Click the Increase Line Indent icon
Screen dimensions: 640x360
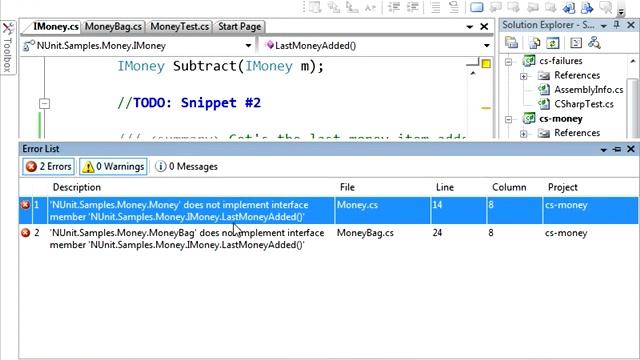click(x=413, y=7)
